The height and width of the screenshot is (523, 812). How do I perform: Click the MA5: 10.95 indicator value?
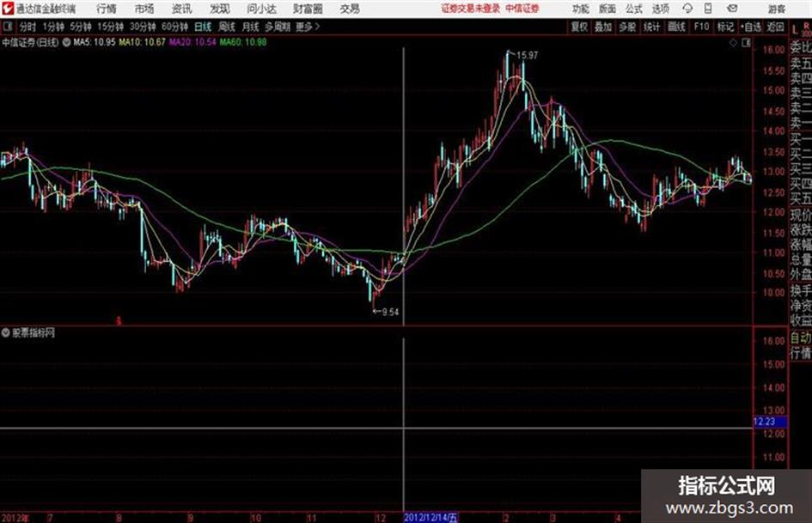[95, 42]
